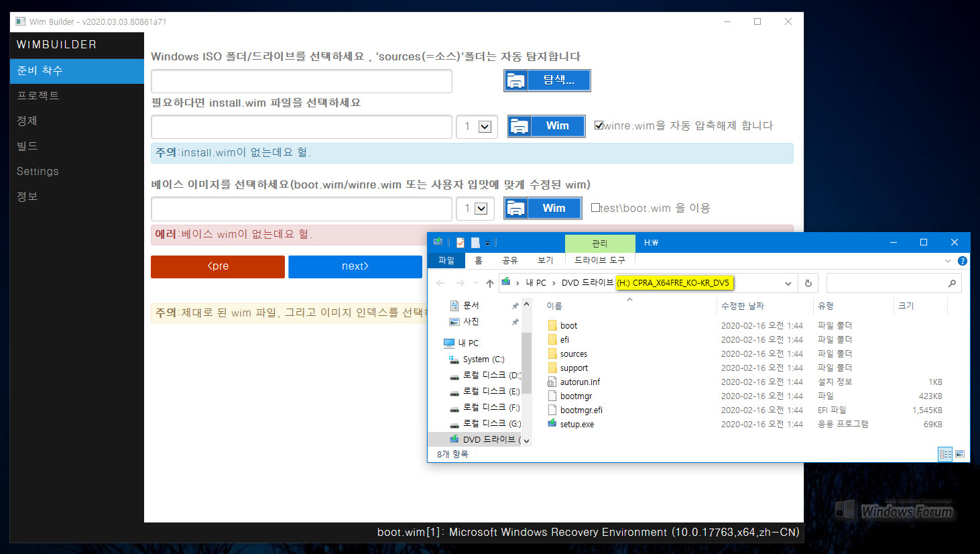This screenshot has height=554, width=980.
Task: Open the 프로젝트 sidebar section
Action: (77, 95)
